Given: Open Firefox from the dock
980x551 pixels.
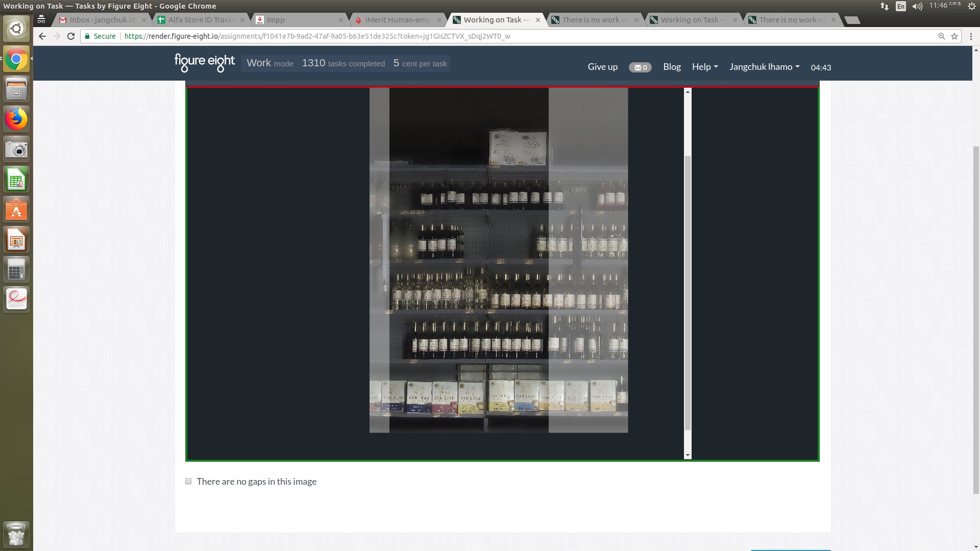Looking at the screenshot, I should (x=16, y=119).
